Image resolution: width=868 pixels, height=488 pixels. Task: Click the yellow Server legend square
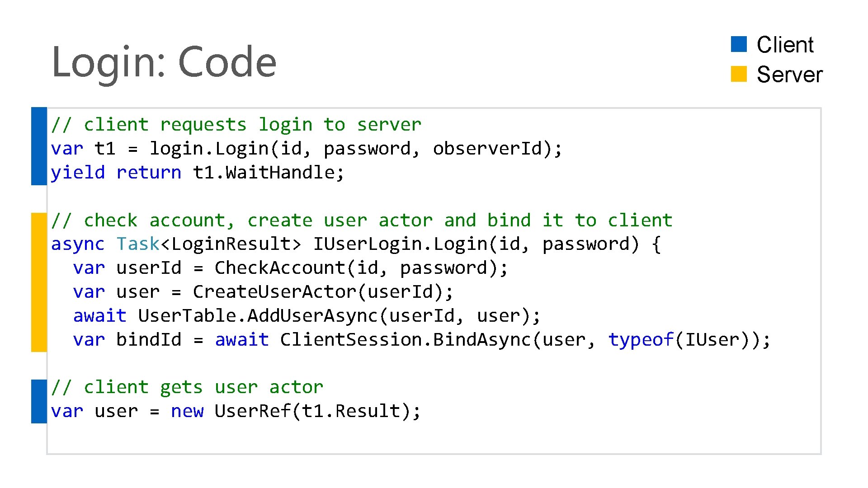click(739, 74)
